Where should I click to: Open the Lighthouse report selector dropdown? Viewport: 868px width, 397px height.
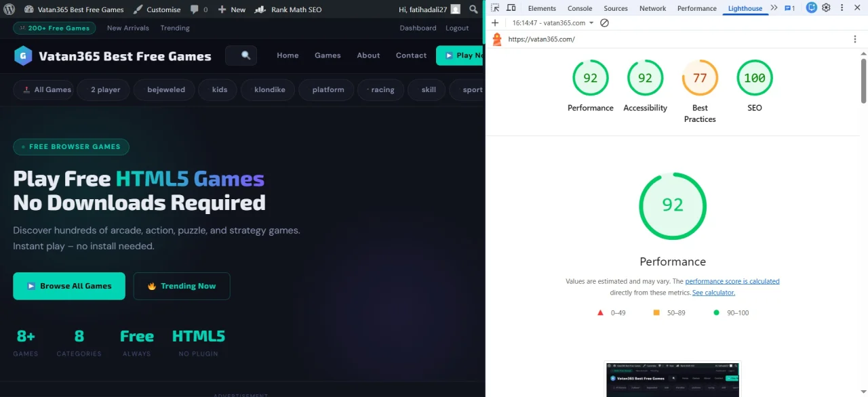tap(553, 23)
